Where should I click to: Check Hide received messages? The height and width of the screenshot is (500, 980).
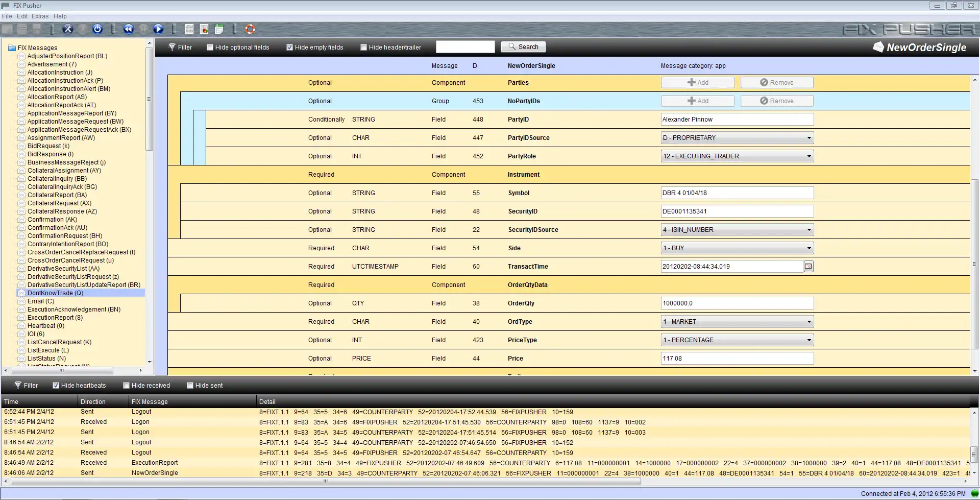pos(126,386)
